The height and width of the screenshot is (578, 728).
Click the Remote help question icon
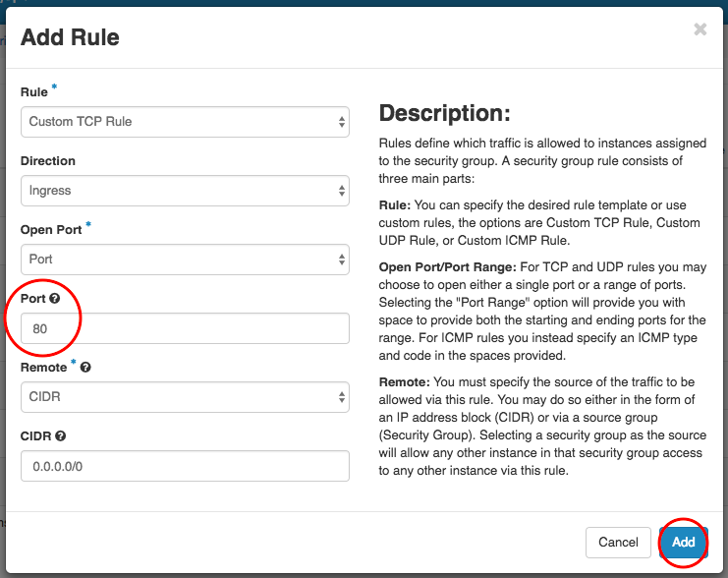pos(85,368)
